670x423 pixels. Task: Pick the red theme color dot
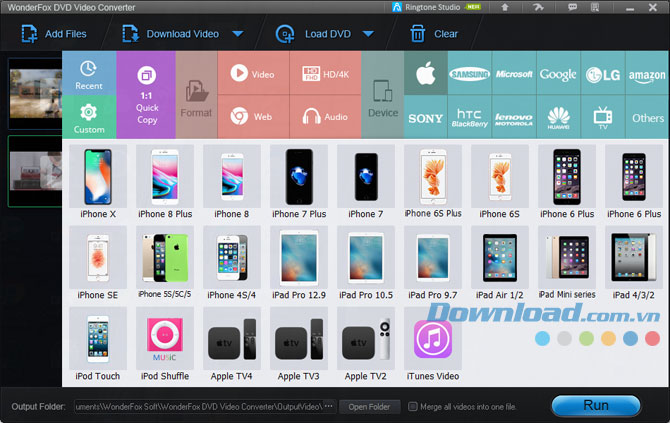coord(652,338)
